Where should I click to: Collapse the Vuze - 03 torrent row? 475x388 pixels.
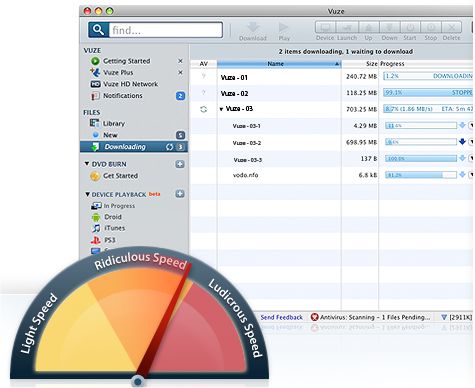coord(221,109)
